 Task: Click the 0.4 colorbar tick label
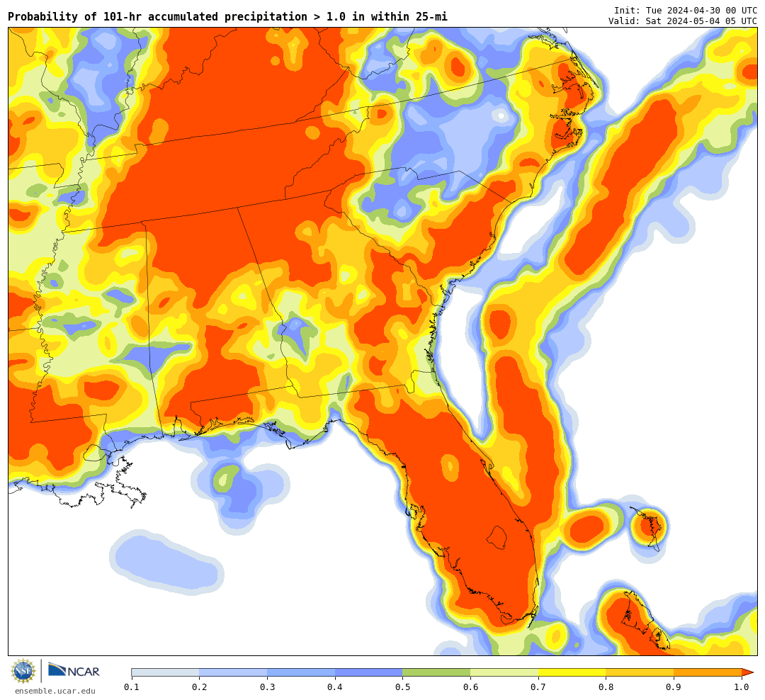point(334,687)
